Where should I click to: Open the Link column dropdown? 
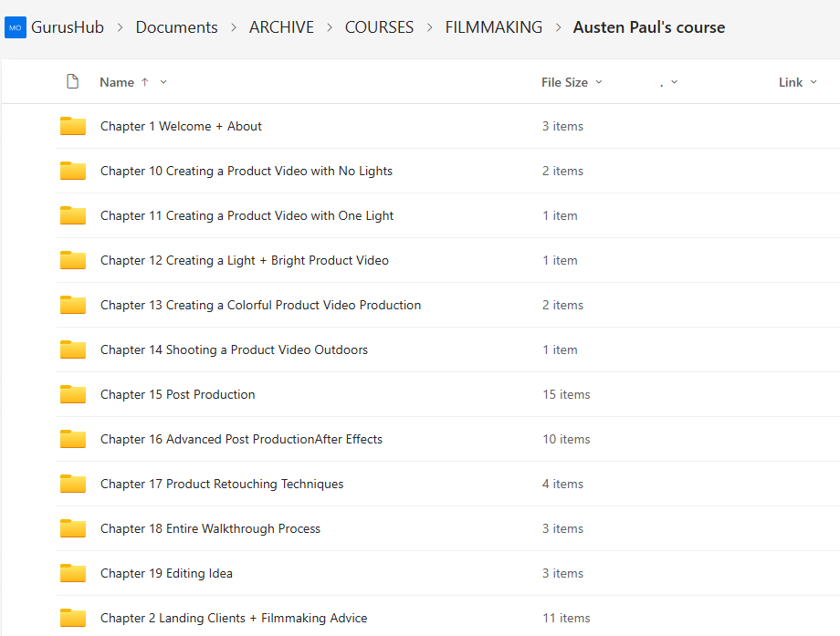point(812,82)
